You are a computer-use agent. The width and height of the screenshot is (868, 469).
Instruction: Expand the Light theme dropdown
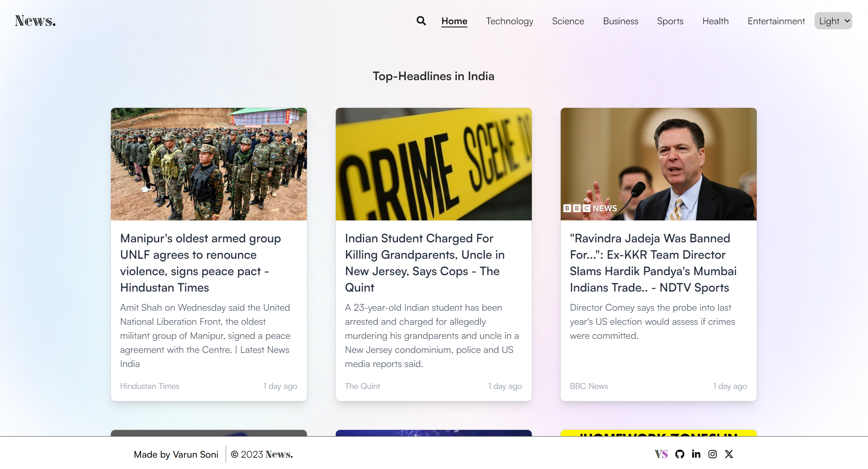833,21
